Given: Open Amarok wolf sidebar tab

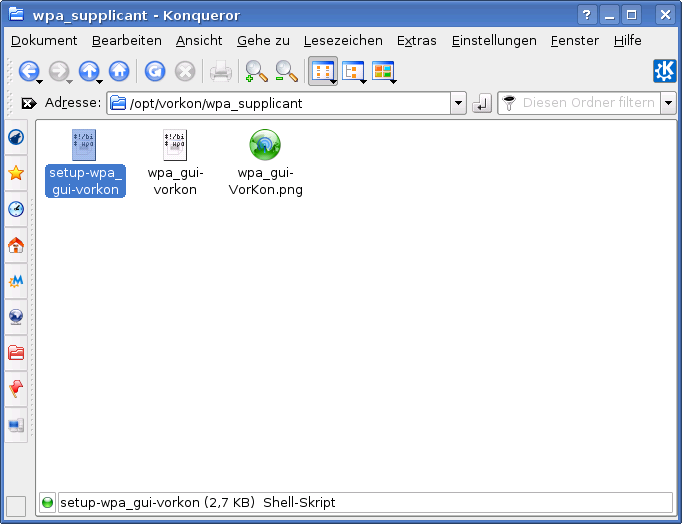Looking at the screenshot, I should point(16,137).
